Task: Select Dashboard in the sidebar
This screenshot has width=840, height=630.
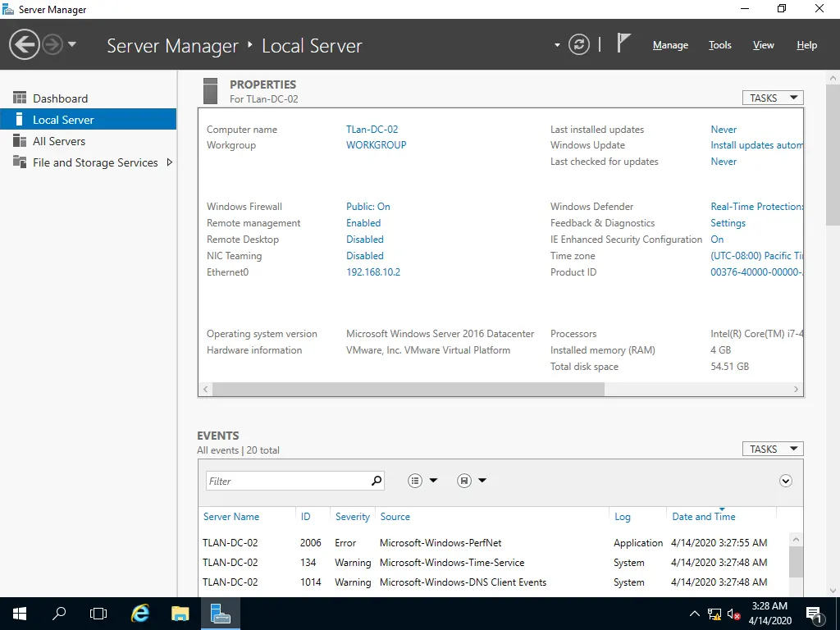Action: click(x=88, y=98)
